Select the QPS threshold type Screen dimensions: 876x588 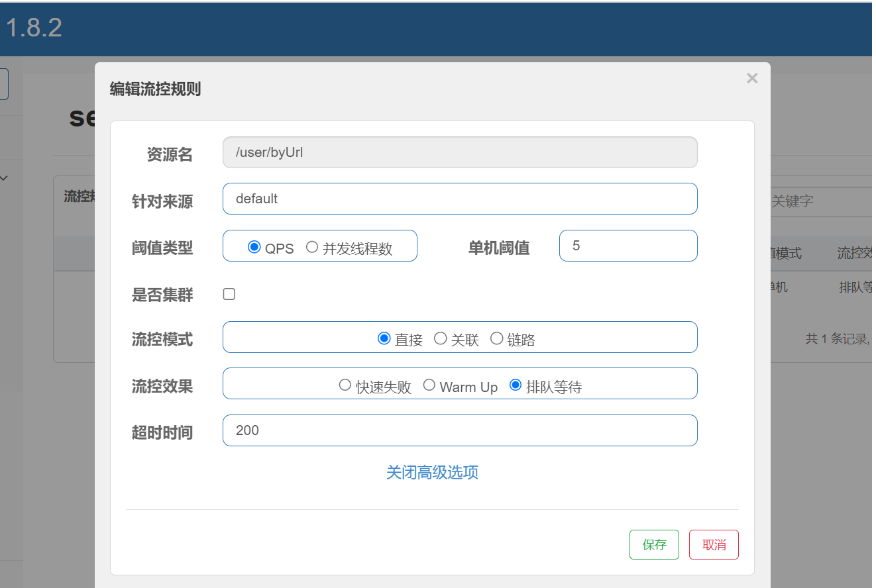pos(254,247)
